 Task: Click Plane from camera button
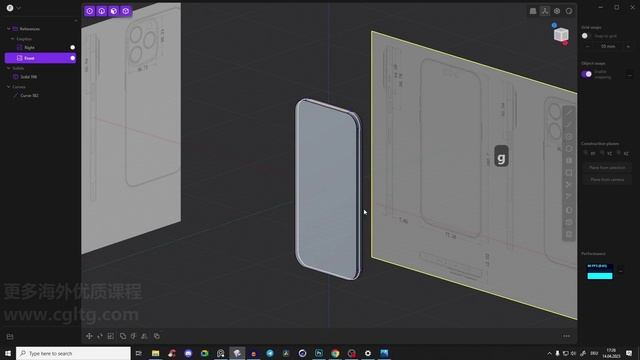coord(607,180)
